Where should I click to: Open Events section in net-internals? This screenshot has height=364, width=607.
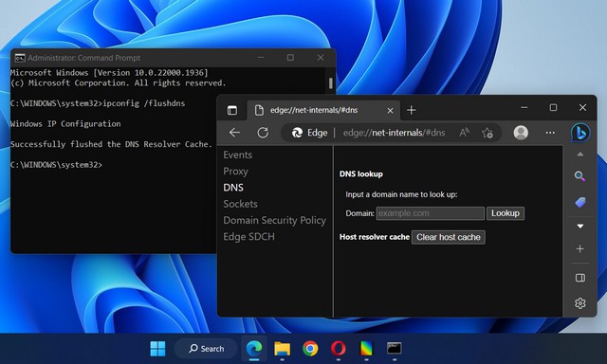click(238, 155)
